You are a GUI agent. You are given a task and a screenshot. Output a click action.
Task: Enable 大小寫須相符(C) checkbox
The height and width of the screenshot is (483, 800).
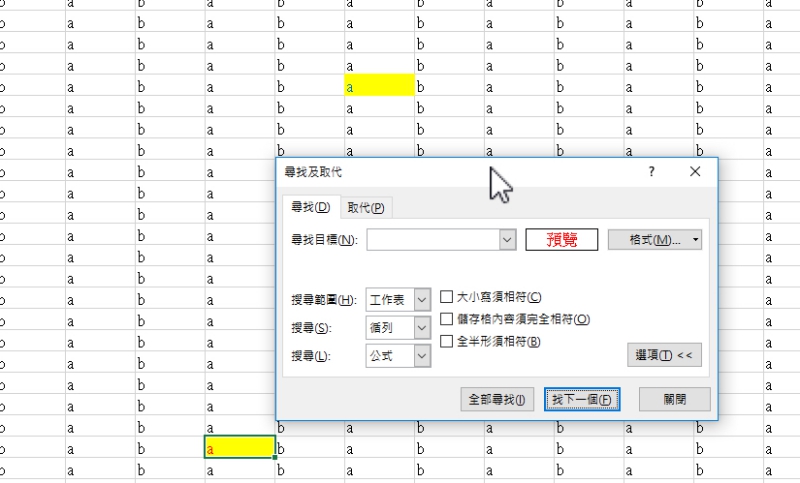446,297
